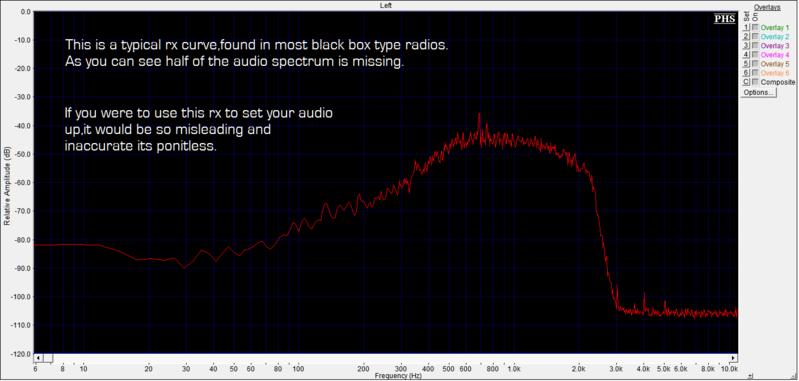Click the scrollbar right arrow below graph
This screenshot has width=799, height=381.
pyautogui.click(x=734, y=358)
